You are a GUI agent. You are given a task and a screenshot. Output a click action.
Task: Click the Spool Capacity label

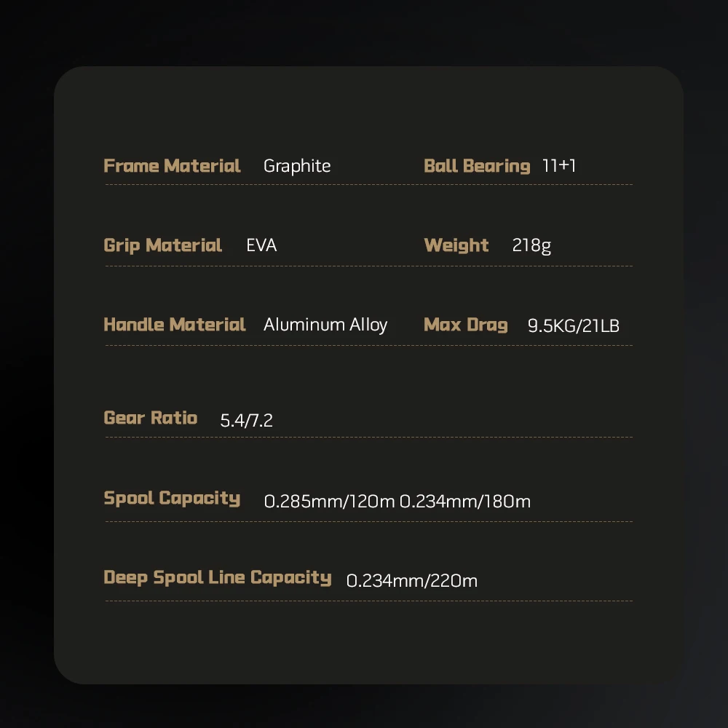172,499
